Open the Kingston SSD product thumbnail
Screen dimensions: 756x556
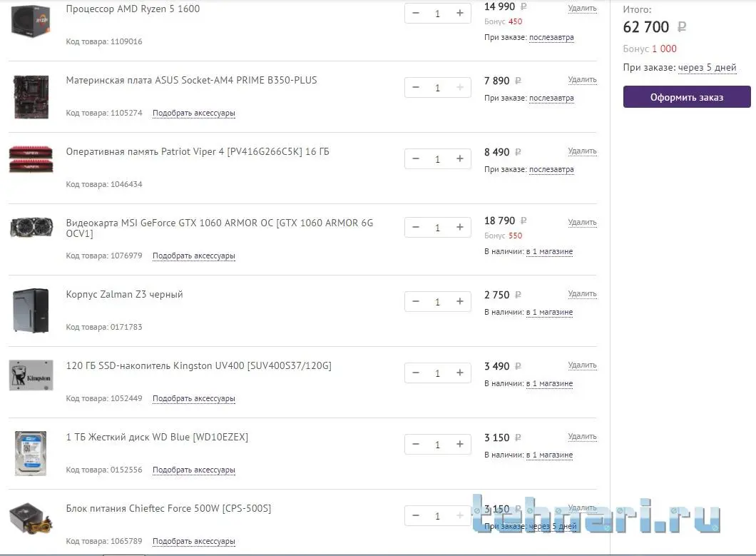click(x=31, y=375)
